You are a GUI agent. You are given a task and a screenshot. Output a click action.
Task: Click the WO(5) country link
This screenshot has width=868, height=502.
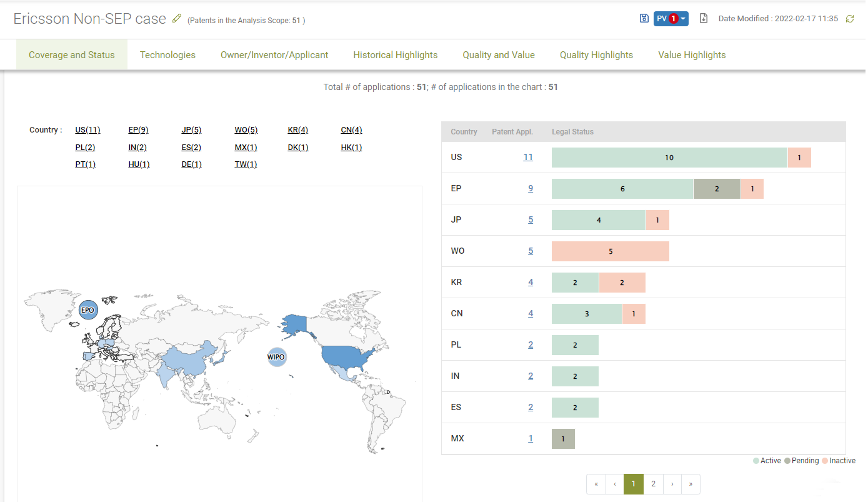point(246,130)
